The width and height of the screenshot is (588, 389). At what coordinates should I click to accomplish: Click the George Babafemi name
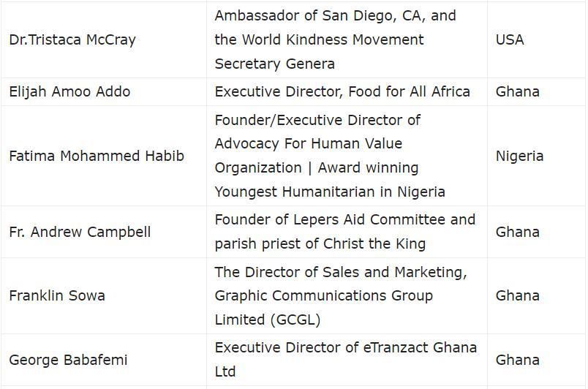[68, 360]
